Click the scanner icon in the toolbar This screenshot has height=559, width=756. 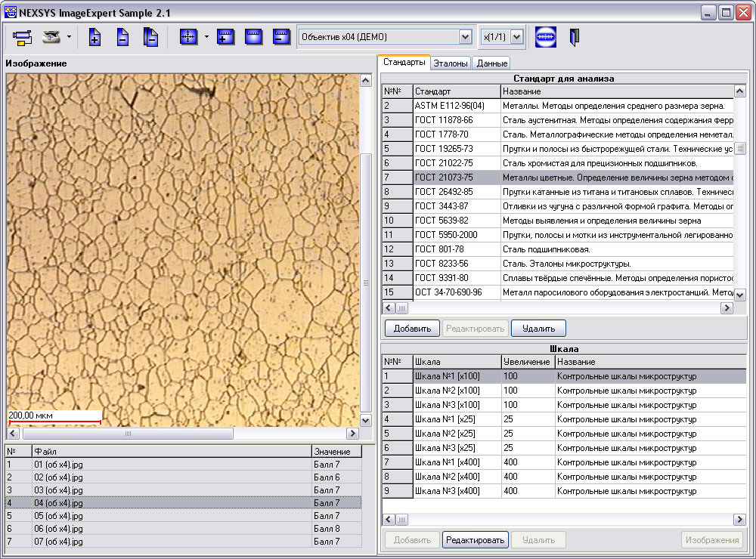pos(51,37)
